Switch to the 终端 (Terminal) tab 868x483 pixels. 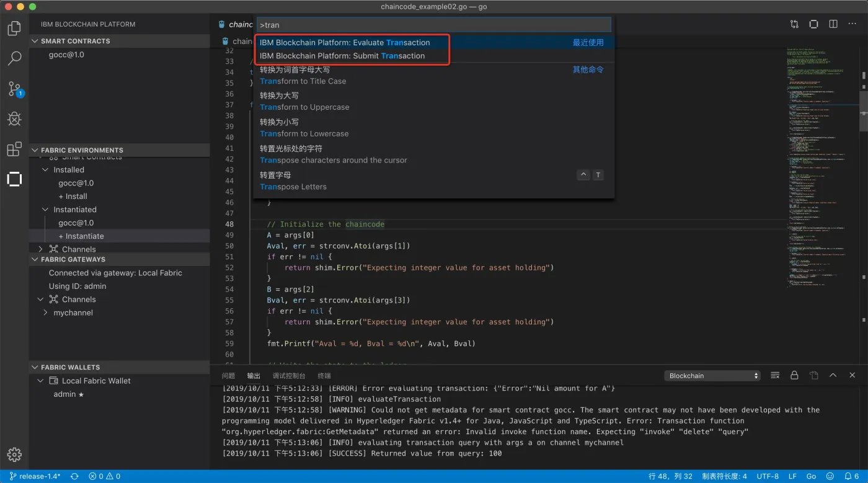[x=324, y=376]
